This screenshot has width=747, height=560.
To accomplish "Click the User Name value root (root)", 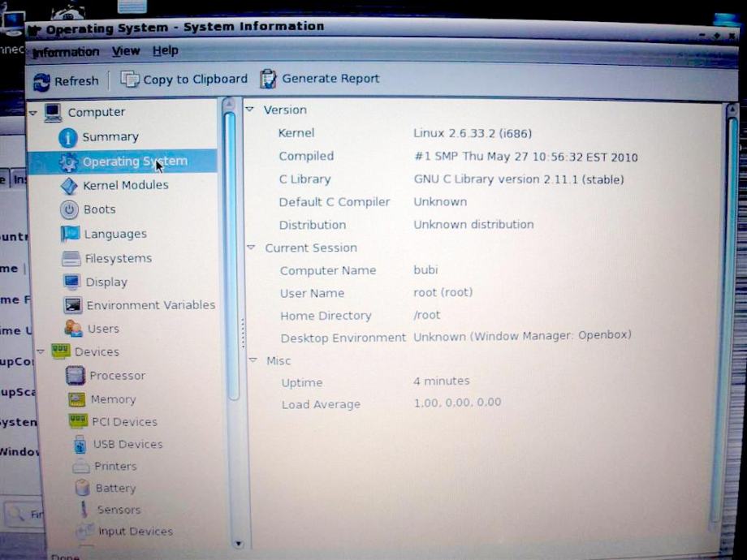I will [x=443, y=292].
